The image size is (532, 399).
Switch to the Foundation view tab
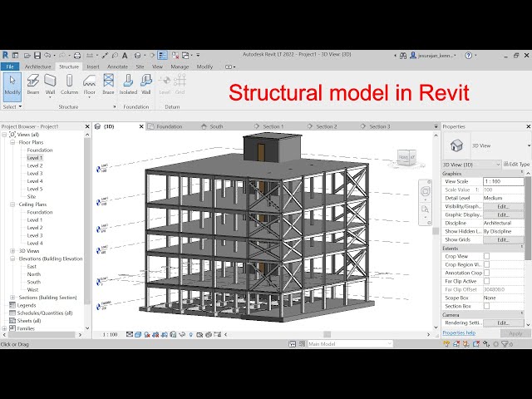tap(170, 126)
